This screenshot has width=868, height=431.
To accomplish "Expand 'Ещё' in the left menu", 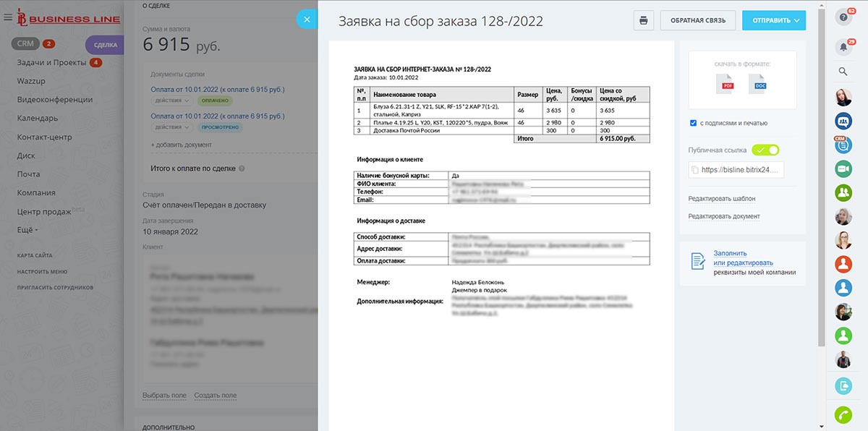I will pyautogui.click(x=27, y=230).
